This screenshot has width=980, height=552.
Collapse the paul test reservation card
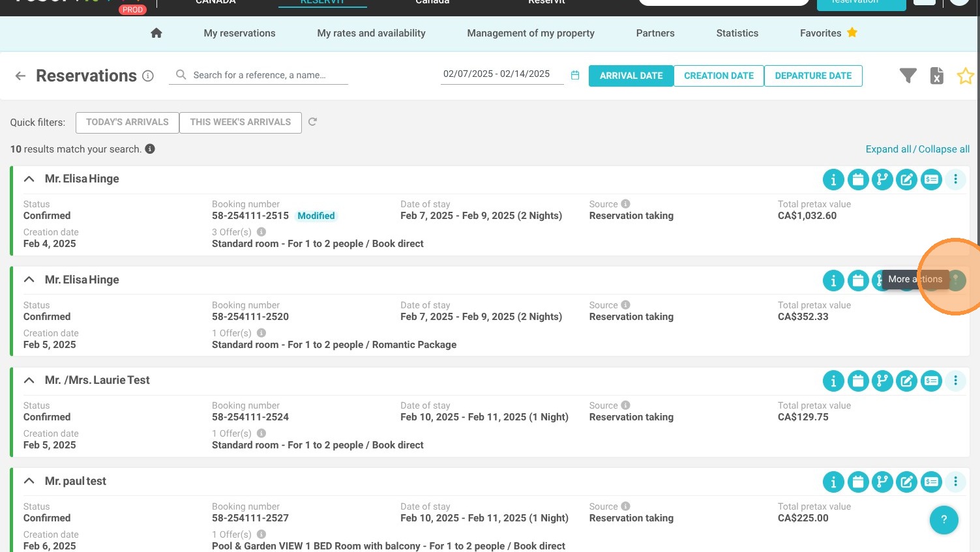(x=29, y=481)
